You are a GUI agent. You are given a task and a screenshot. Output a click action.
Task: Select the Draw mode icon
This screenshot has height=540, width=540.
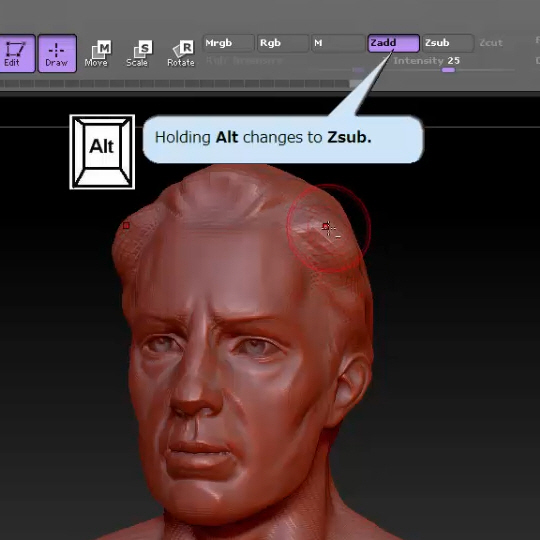tap(57, 53)
